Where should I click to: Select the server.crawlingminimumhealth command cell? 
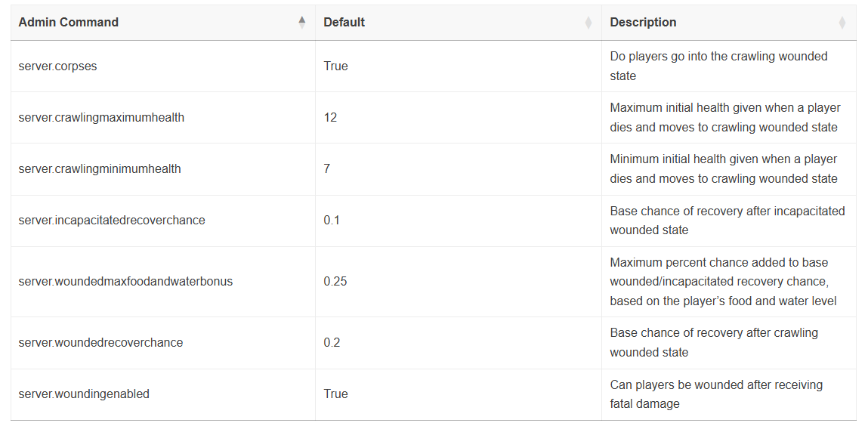coord(162,169)
